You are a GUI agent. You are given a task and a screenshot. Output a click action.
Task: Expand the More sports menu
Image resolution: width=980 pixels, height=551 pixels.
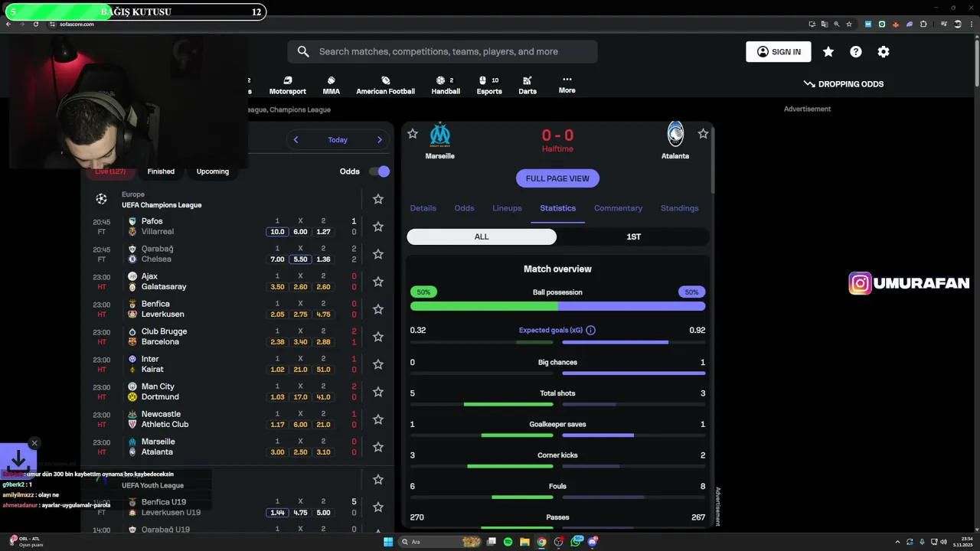pos(567,84)
